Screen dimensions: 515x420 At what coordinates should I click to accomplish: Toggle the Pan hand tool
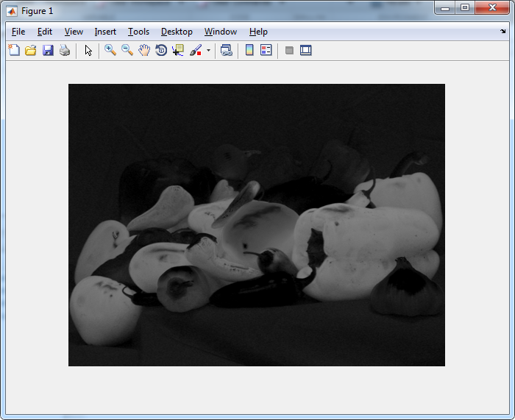tap(144, 51)
